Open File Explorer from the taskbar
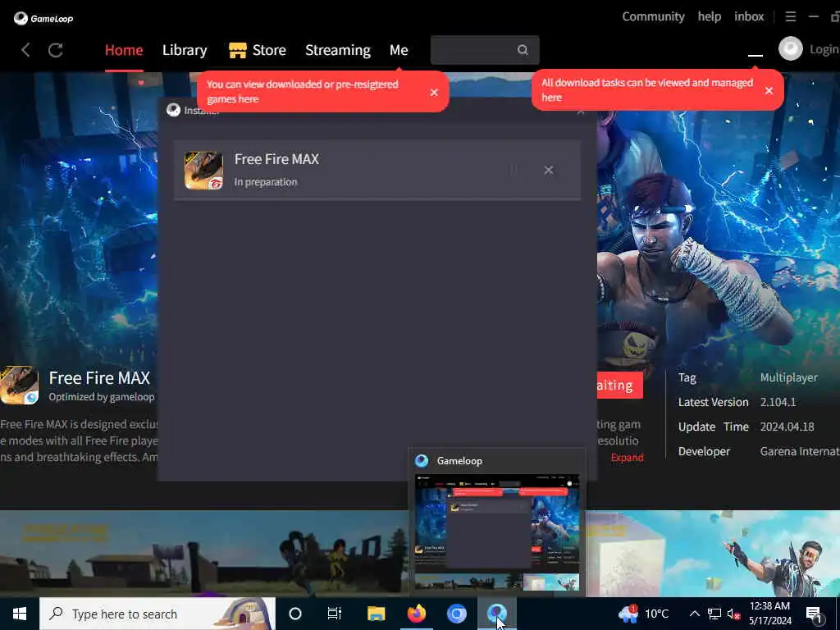 point(376,614)
